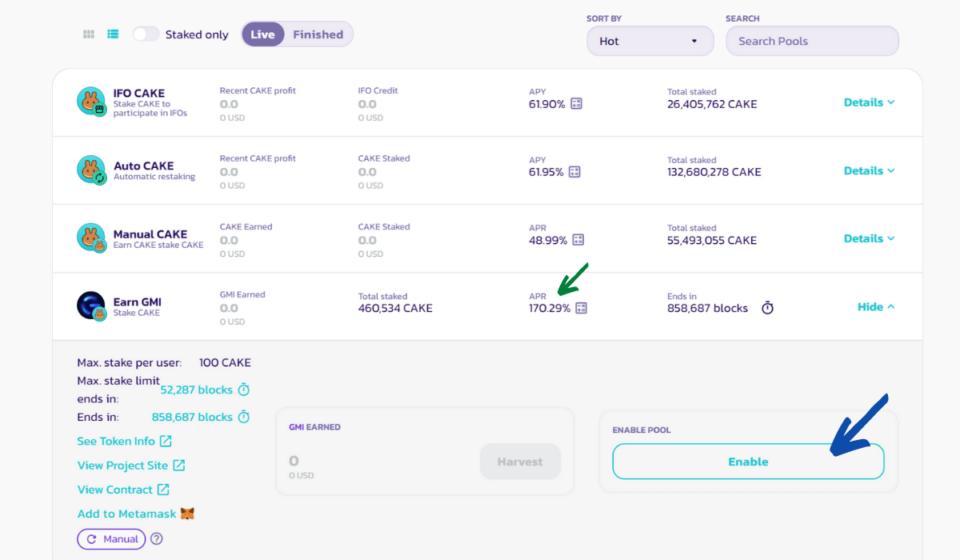Click the 61.90% APY value
This screenshot has height=560, width=960.
pos(547,104)
